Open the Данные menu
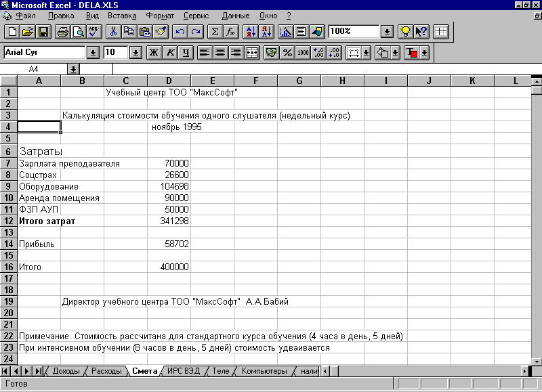Viewport: 542px width, 392px height. 236,16
